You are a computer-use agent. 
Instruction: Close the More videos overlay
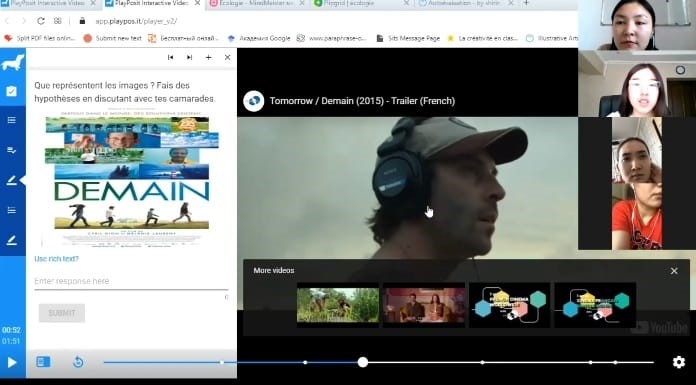pyautogui.click(x=674, y=271)
